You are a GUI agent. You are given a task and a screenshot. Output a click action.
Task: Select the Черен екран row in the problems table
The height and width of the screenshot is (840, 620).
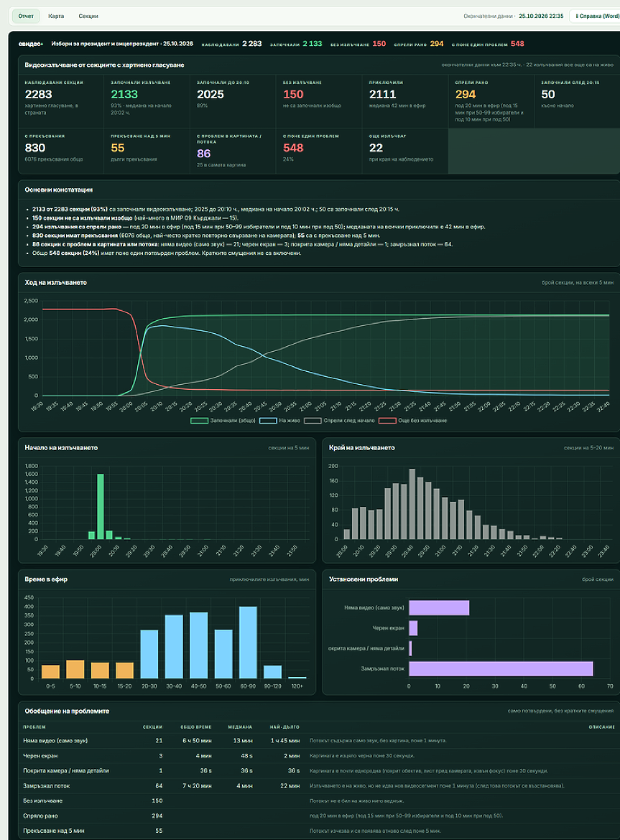point(319,756)
